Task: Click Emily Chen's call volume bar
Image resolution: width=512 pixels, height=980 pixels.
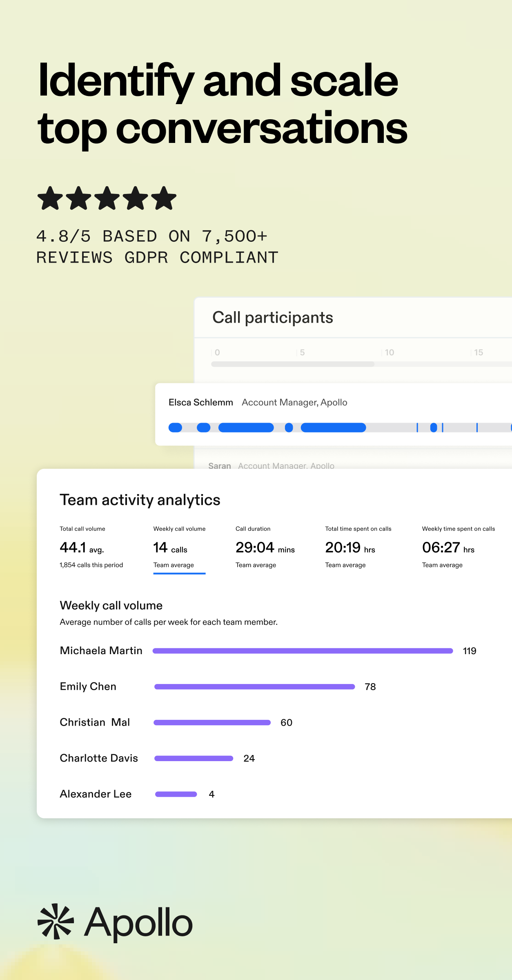Action: (x=254, y=687)
